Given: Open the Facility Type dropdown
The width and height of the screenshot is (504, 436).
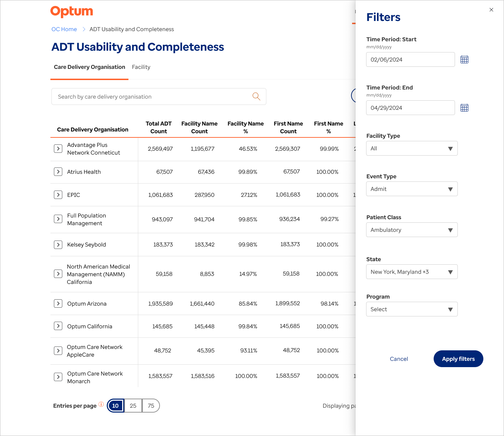Looking at the screenshot, I should [x=412, y=148].
